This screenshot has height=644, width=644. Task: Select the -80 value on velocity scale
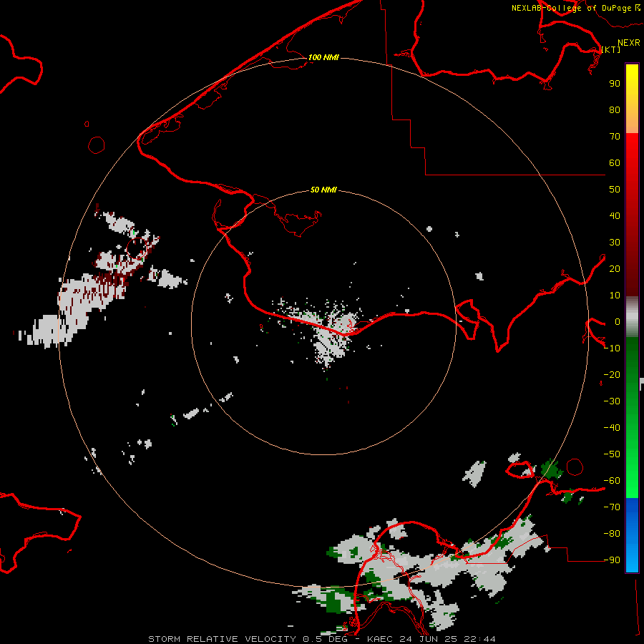[612, 534]
